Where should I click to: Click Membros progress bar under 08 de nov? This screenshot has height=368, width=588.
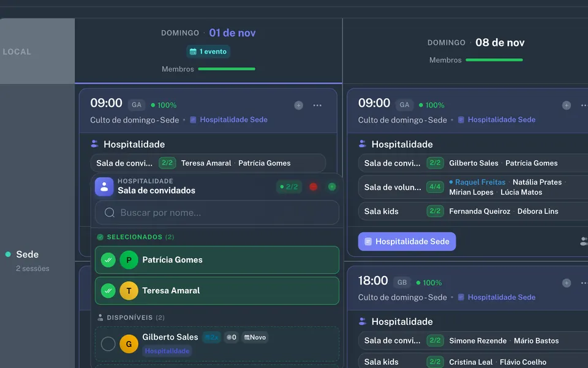coord(494,60)
